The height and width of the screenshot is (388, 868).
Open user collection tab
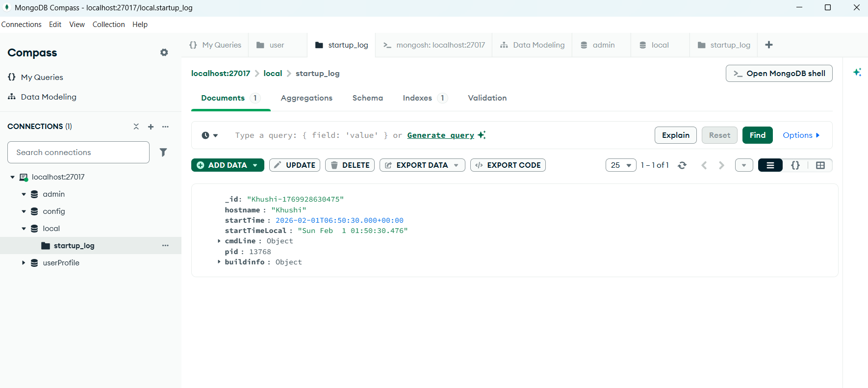click(x=278, y=45)
